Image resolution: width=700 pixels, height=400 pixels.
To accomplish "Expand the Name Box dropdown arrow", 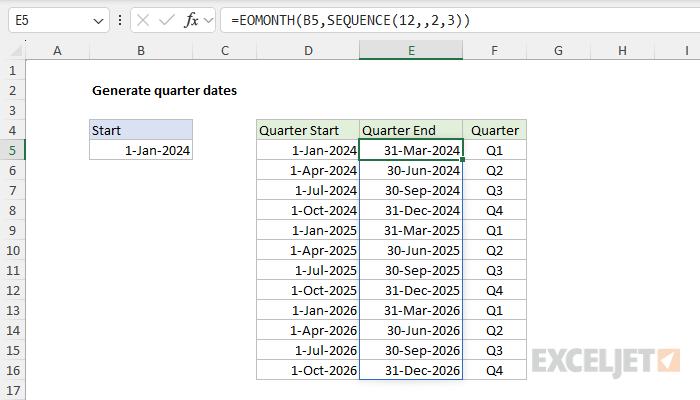I will click(98, 21).
